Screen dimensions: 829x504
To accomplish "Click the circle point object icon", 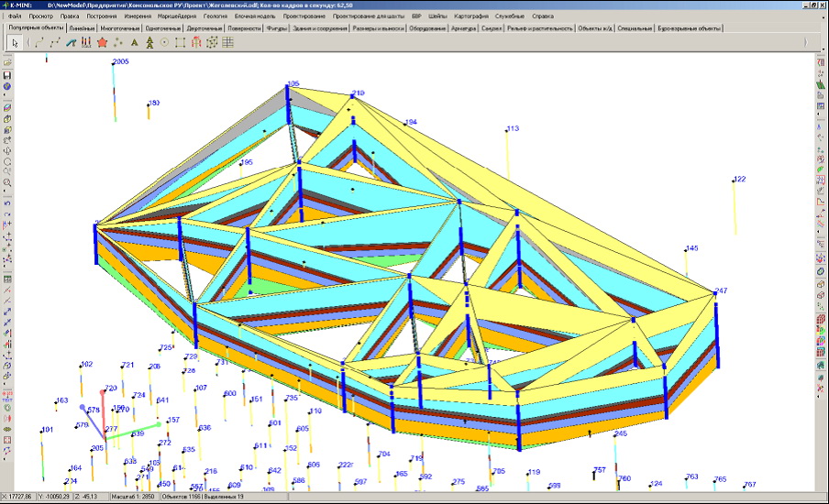I will point(165,42).
